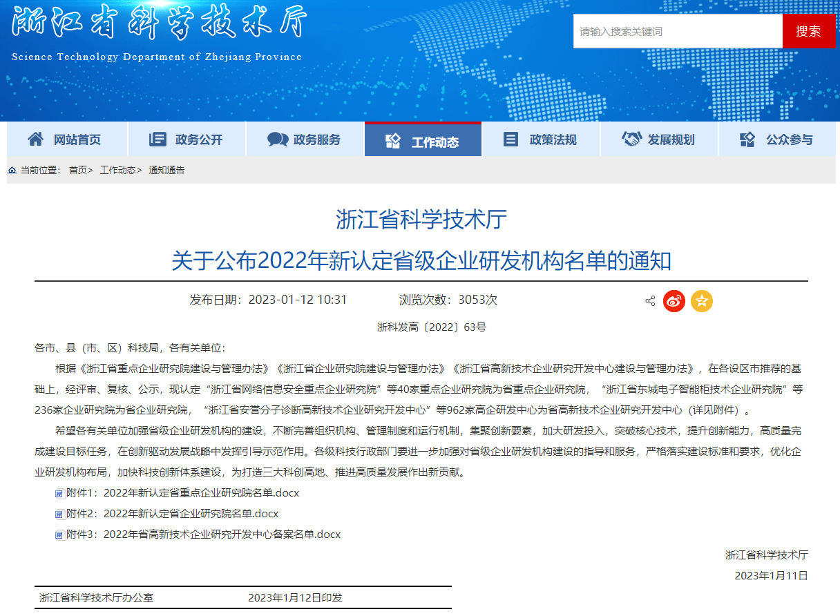Click the share icon beside view count
The width and height of the screenshot is (840, 616).
[650, 301]
